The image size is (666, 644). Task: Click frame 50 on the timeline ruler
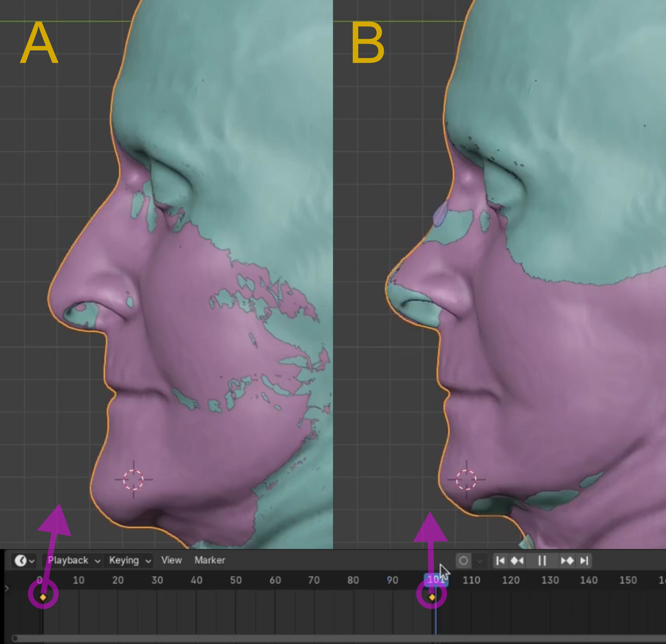coord(236,580)
